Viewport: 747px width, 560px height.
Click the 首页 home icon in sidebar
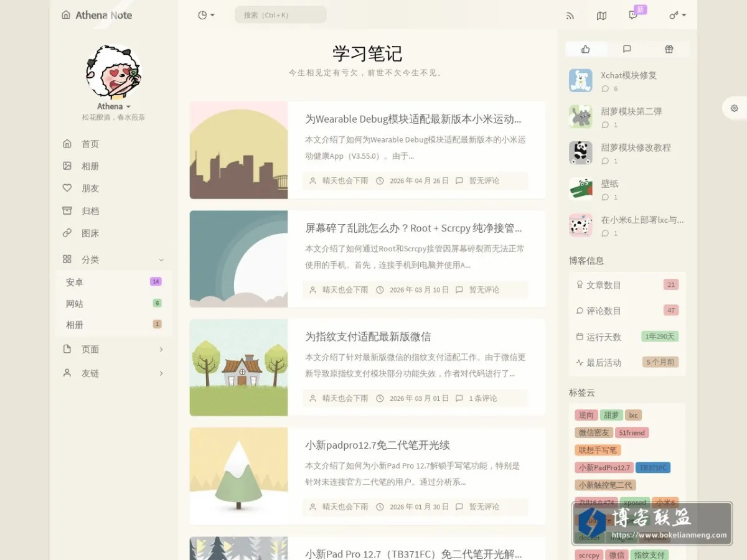tap(67, 144)
